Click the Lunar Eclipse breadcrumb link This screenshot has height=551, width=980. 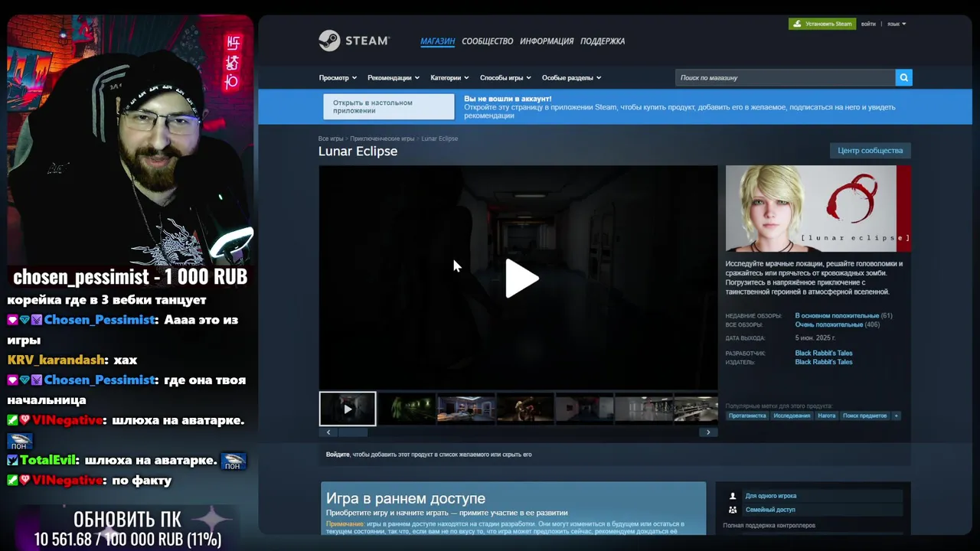(439, 139)
